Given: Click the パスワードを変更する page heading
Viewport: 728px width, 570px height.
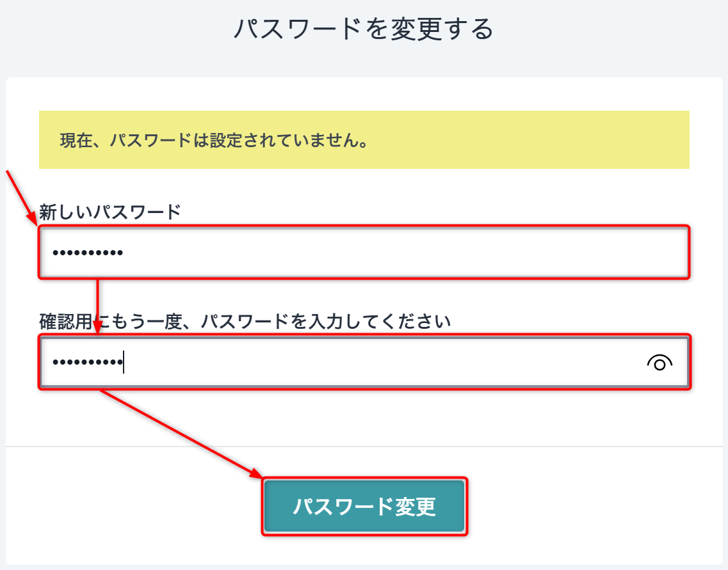Looking at the screenshot, I should 363,29.
